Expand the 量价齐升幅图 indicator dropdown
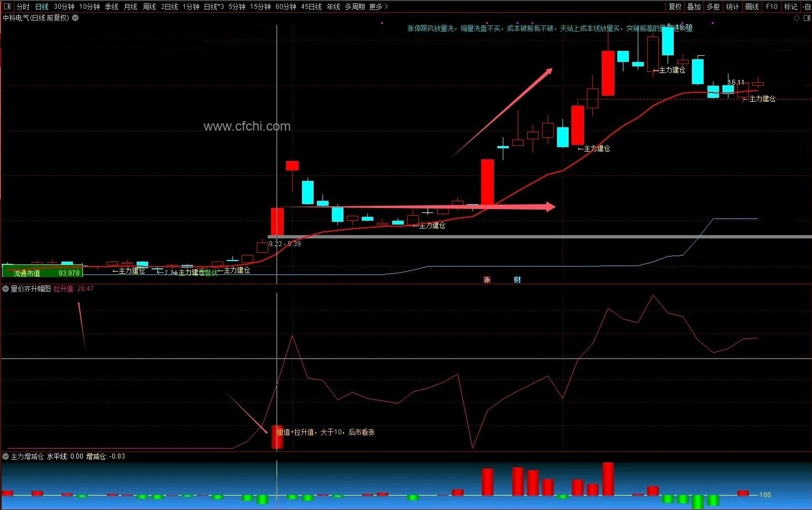The height and width of the screenshot is (510, 812). tap(6, 289)
